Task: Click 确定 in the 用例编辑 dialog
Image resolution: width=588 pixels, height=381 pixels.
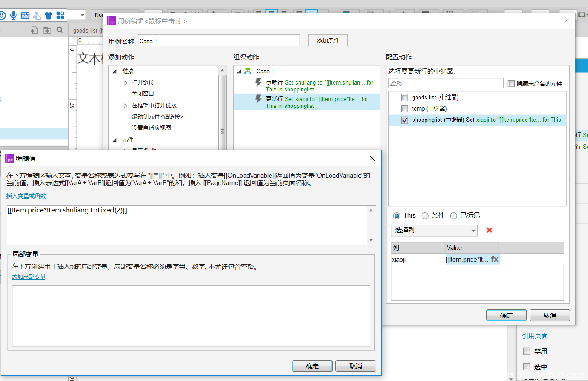Action: pyautogui.click(x=506, y=316)
